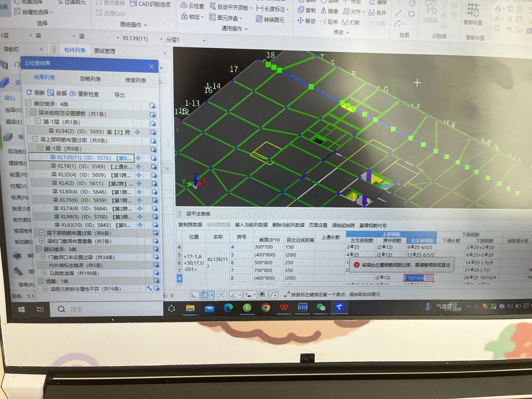Click 删除当前列数据 button
Screen dimensions: 532x399
pyautogui.click(x=288, y=225)
